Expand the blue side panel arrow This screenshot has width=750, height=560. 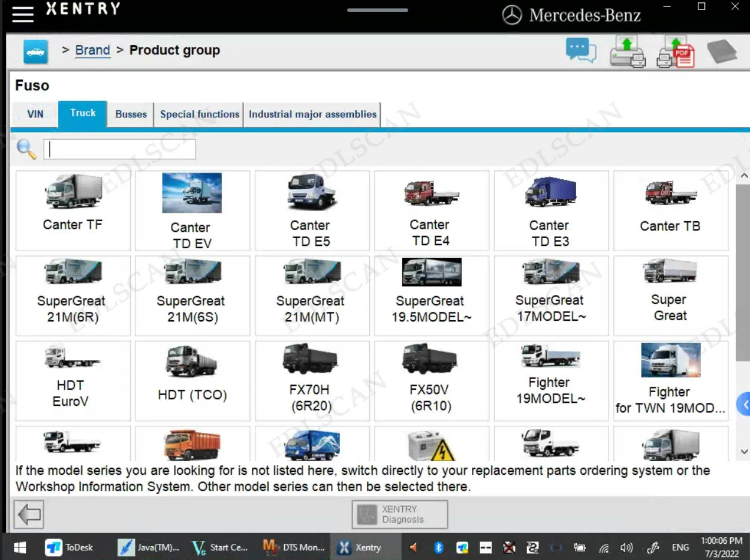click(x=745, y=405)
